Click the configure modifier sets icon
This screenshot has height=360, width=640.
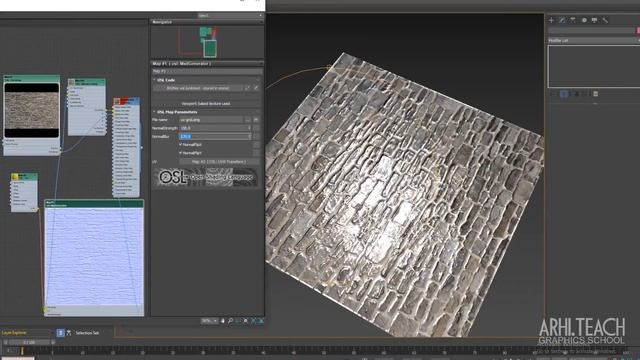point(596,94)
